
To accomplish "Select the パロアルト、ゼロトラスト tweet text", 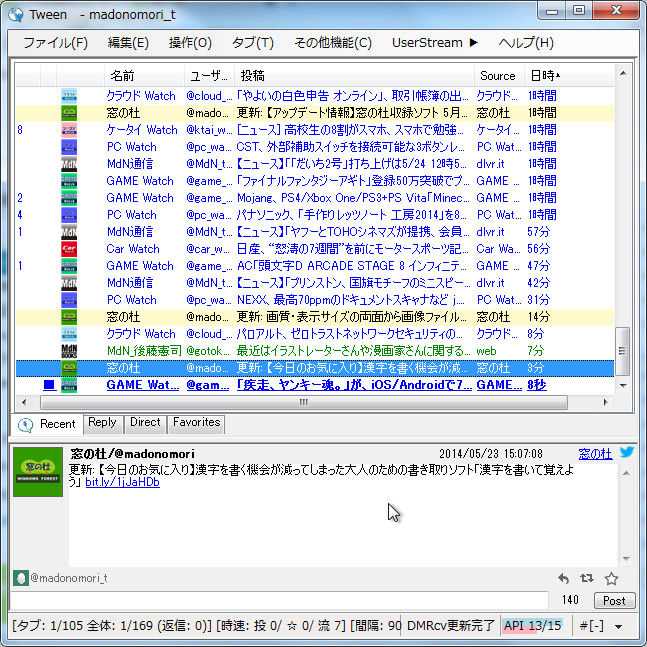I will click(x=349, y=334).
